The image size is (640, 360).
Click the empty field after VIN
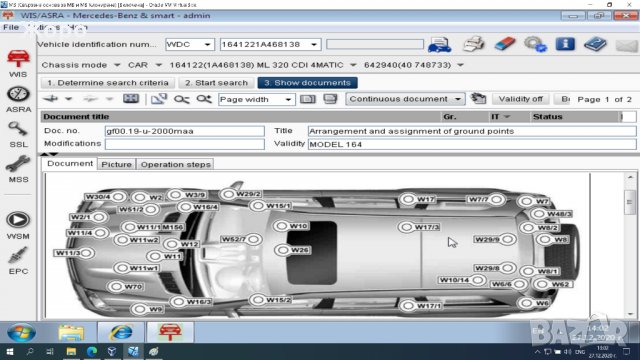click(375, 44)
